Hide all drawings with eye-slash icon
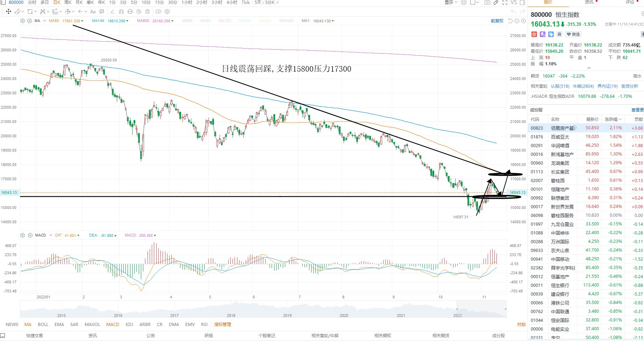This screenshot has height=341, width=644. (139, 12)
